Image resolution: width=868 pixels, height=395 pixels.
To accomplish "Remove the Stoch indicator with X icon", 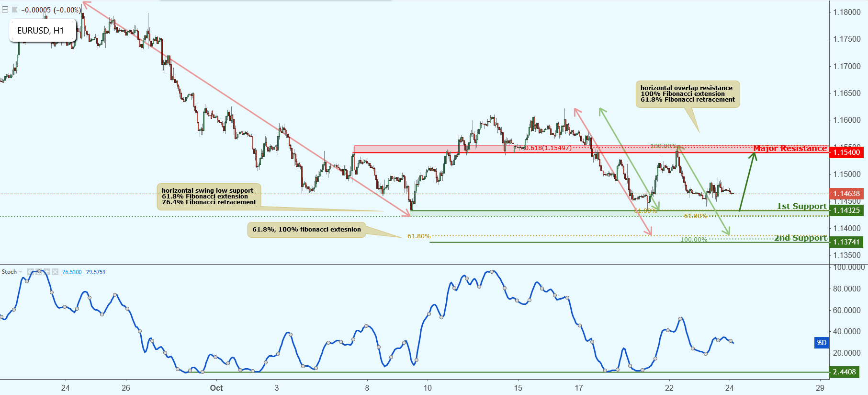I will coord(55,272).
